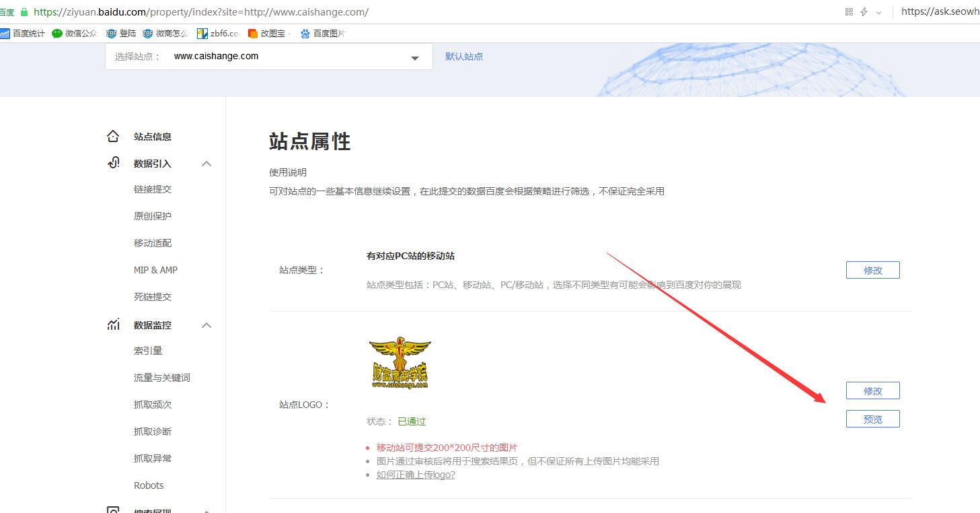Select 链接提交 in the sidebar
Viewport: 980px width, 513px height.
pyautogui.click(x=154, y=189)
